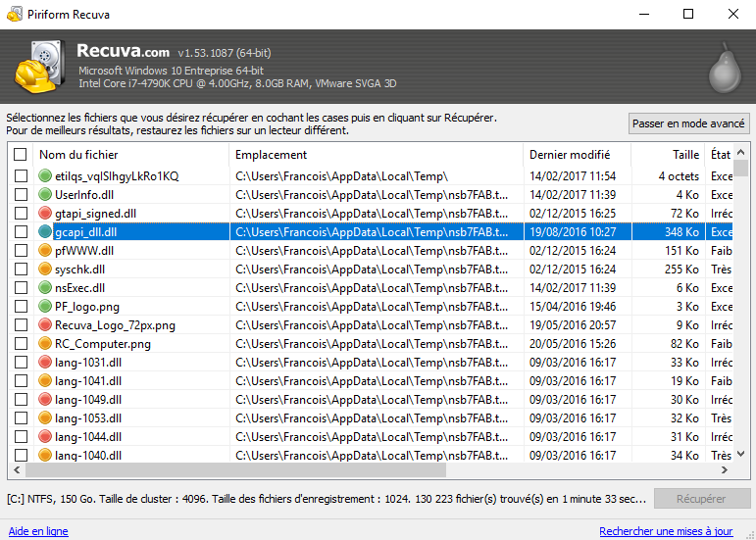Click the green status dot of etilqs_vqlSlhgyLkRo1KQ

[45, 175]
